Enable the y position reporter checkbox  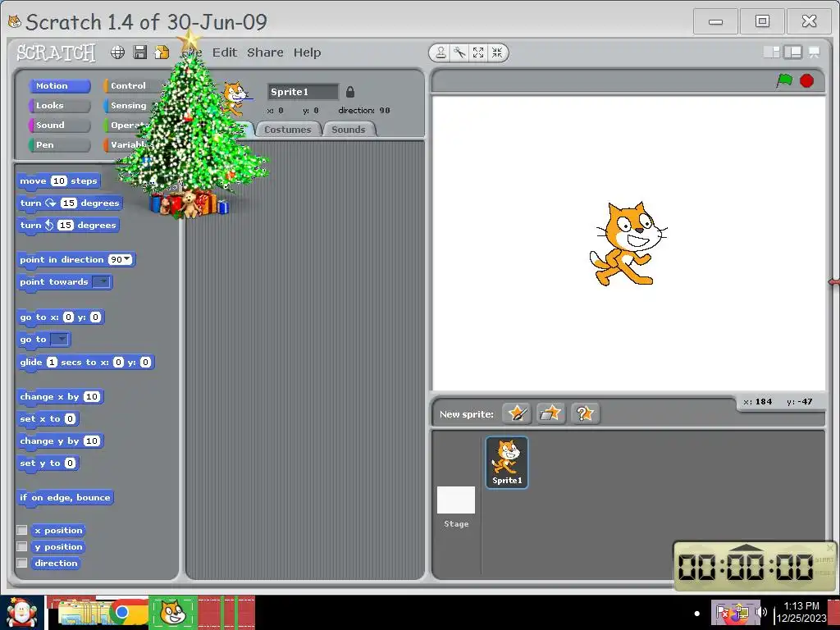point(22,546)
